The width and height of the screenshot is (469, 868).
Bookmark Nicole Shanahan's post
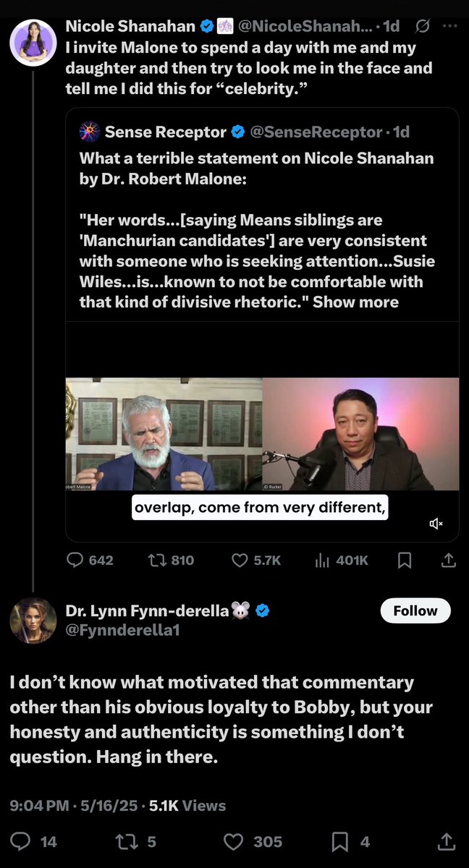tap(405, 560)
